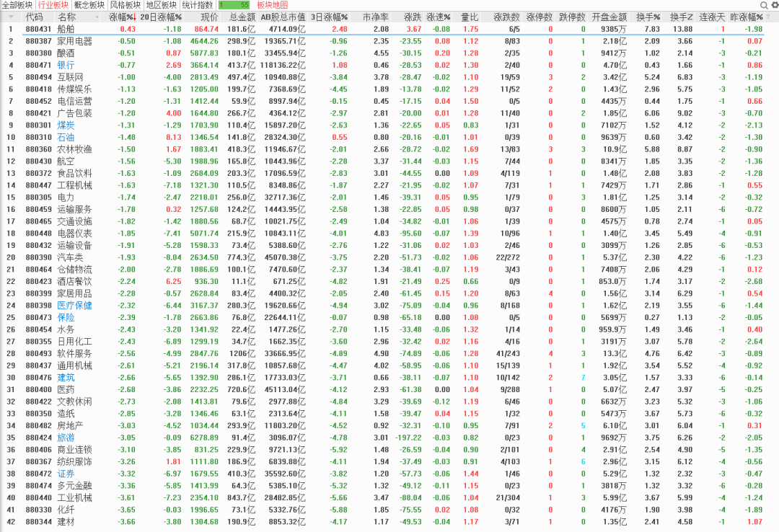Image resolution: width=779 pixels, height=532 pixels.
Task: Select the 统计指数 tab
Action: tap(197, 5)
